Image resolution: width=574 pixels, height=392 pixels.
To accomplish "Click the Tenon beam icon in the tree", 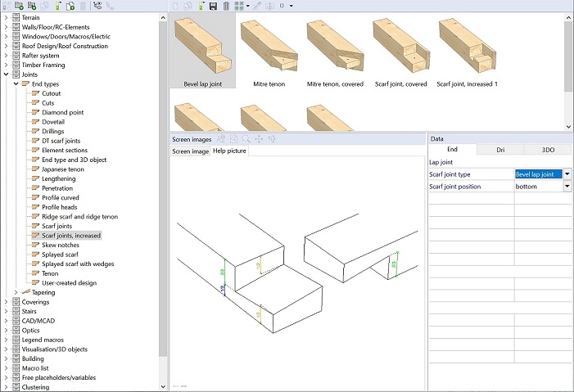I will click(x=35, y=273).
